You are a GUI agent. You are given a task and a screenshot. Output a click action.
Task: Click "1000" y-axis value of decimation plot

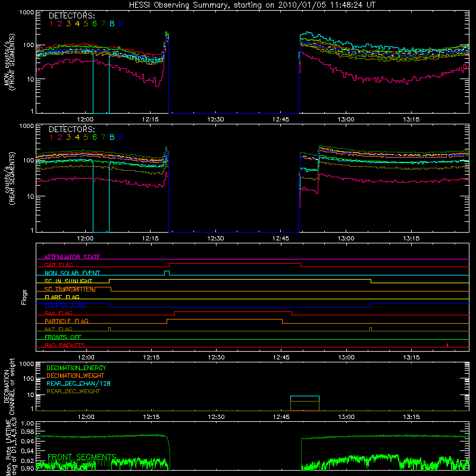point(27,364)
